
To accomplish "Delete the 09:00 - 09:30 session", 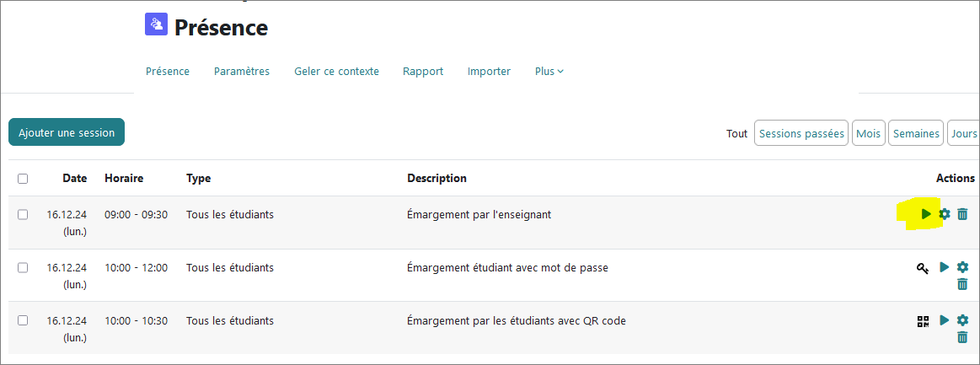I will tap(962, 214).
